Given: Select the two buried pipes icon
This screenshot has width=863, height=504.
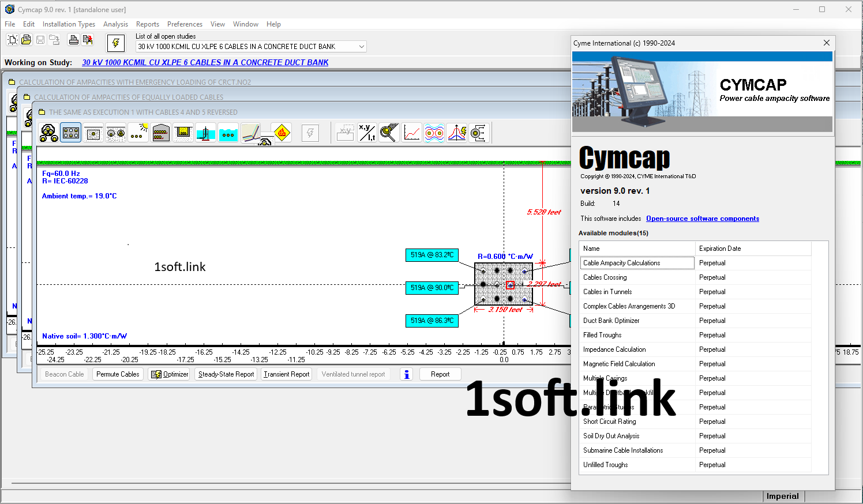Looking at the screenshot, I should [x=116, y=133].
